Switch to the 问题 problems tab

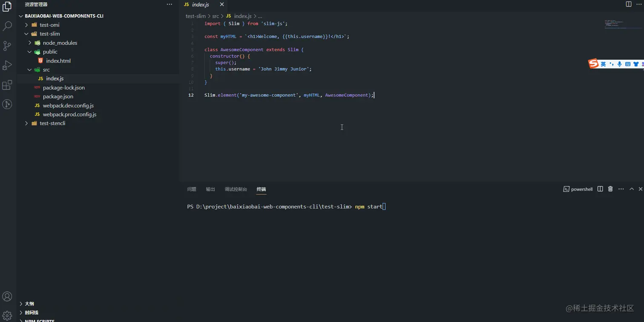[192, 189]
